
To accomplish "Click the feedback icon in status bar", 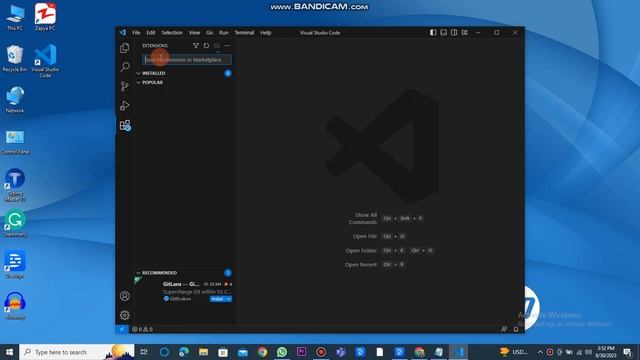I will 504,329.
